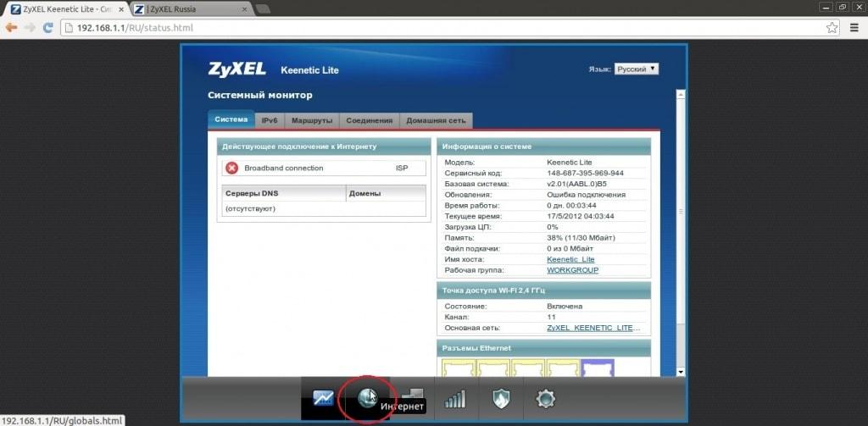Image resolution: width=868 pixels, height=426 pixels.
Task: Close the ZyXEL Keenetic Lite browser tab
Action: coord(121,9)
